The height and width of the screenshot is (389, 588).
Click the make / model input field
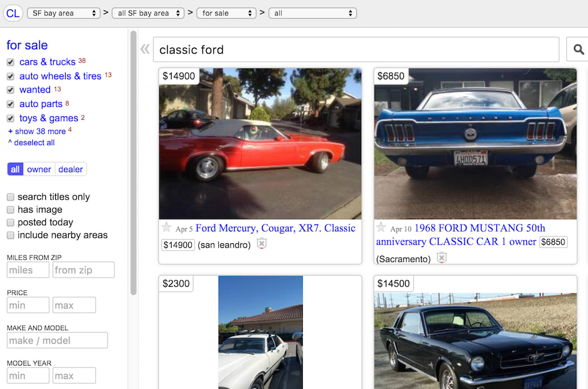pyautogui.click(x=58, y=340)
